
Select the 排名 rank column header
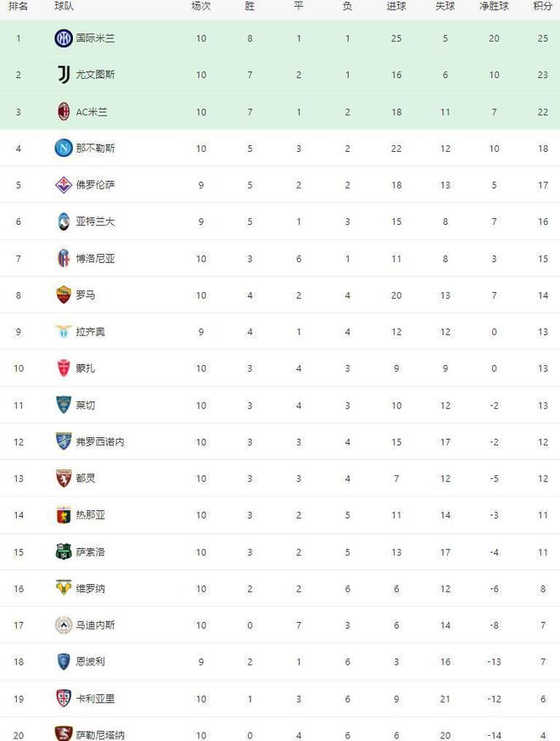click(x=18, y=6)
